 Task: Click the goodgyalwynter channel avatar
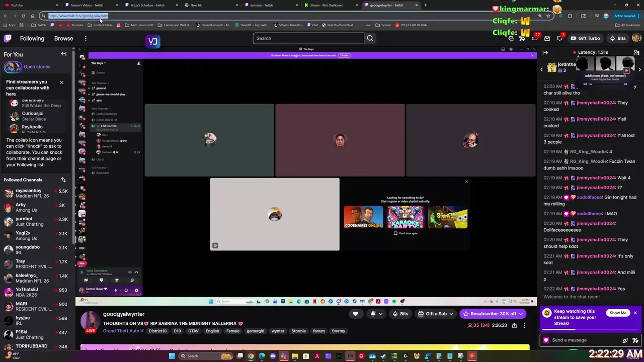91,321
